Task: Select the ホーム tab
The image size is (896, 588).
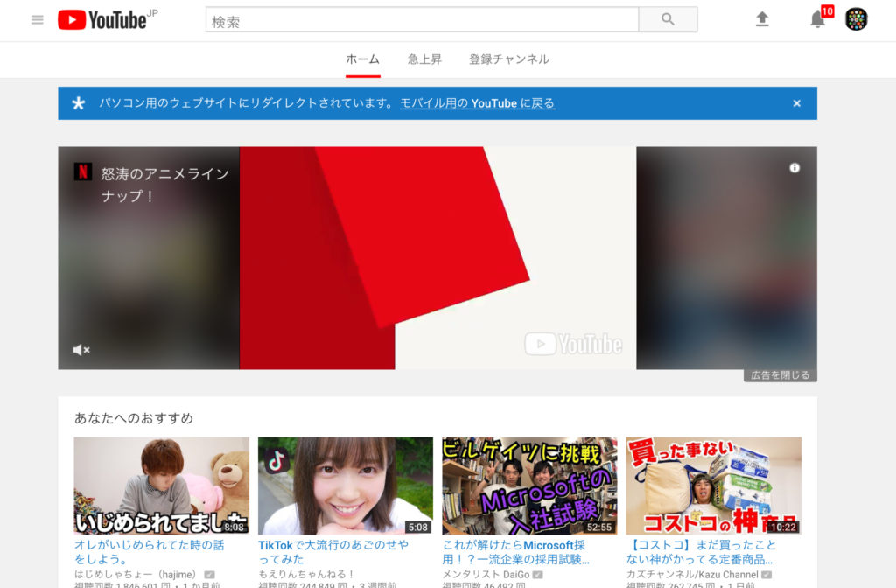Action: tap(362, 59)
